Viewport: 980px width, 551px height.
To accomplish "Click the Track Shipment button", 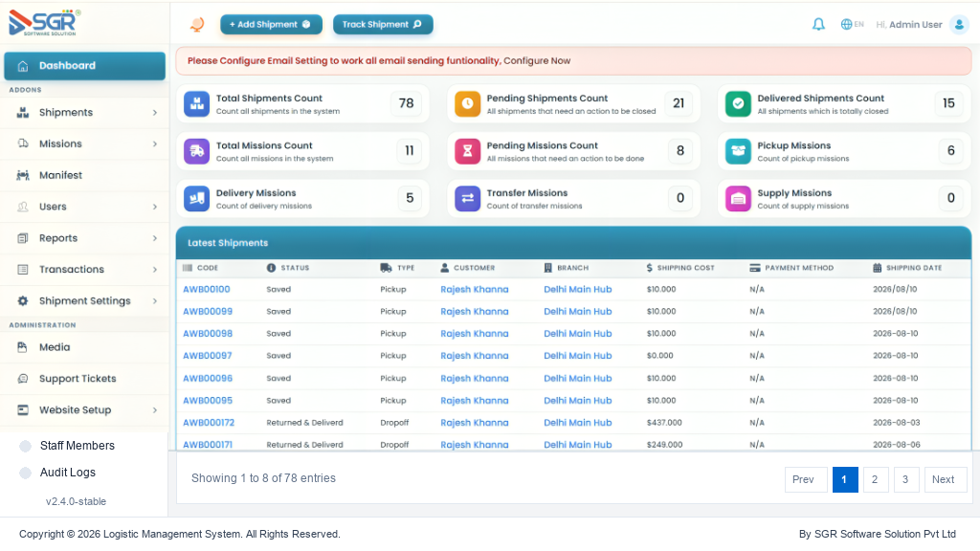I will pos(383,24).
